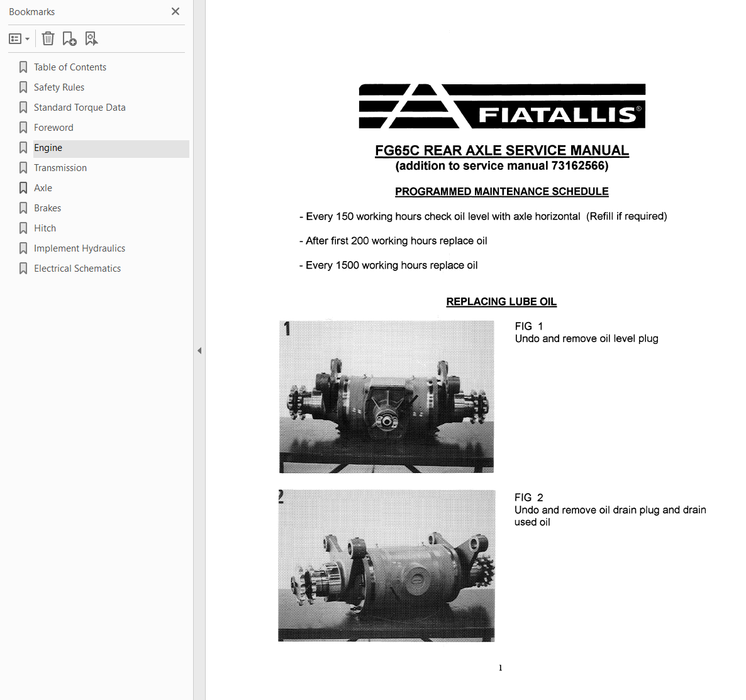
Task: Open the Axle bookmark
Action: (x=43, y=188)
